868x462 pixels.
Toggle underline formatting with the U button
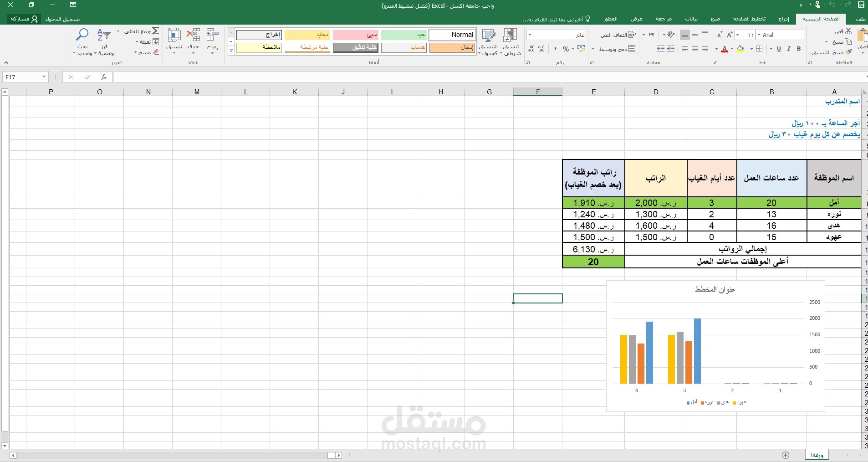pos(779,49)
